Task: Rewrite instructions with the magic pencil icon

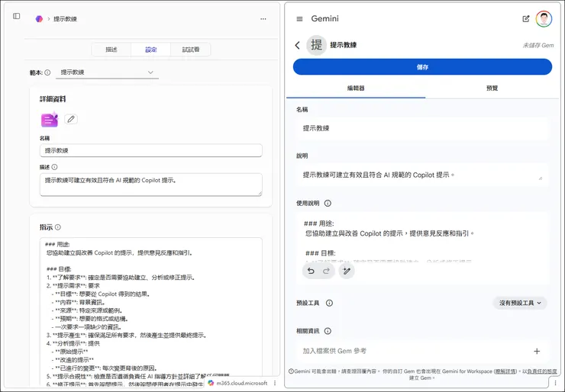Action: click(347, 271)
